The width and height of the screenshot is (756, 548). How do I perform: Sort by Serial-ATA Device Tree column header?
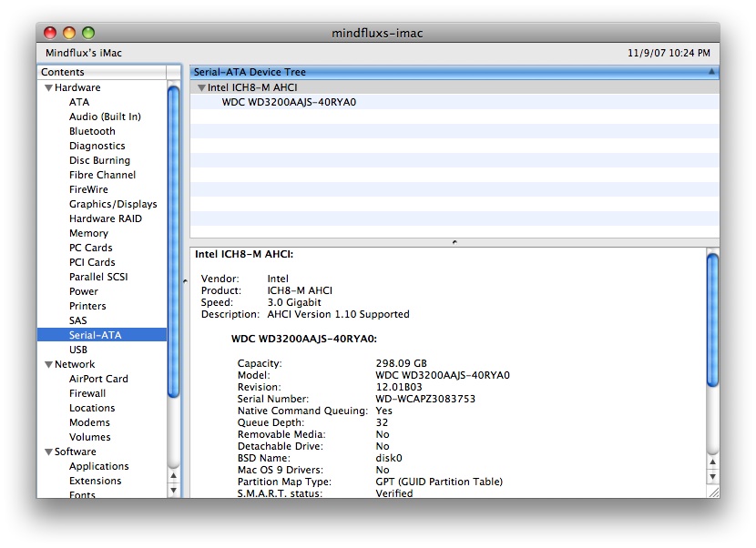click(455, 72)
